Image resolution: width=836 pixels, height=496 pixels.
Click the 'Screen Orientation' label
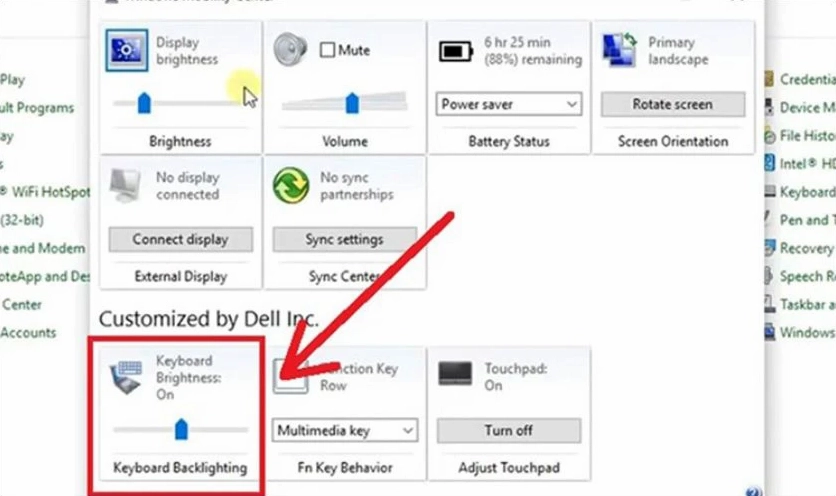click(673, 141)
